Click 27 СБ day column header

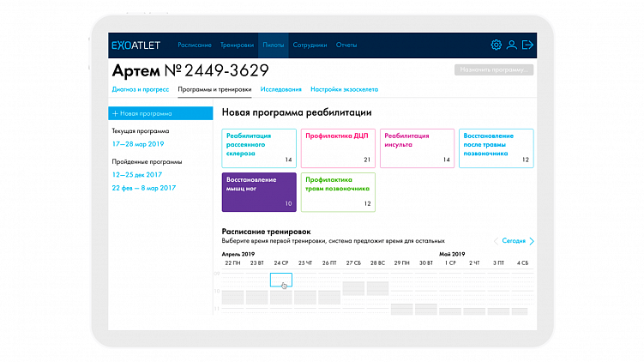pyautogui.click(x=353, y=263)
